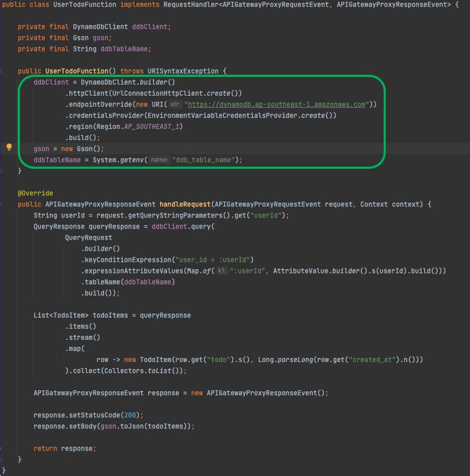Image resolution: width=470 pixels, height=476 pixels.
Task: Click the AP_SOUTHEAST_1 region constant
Action: click(153, 127)
